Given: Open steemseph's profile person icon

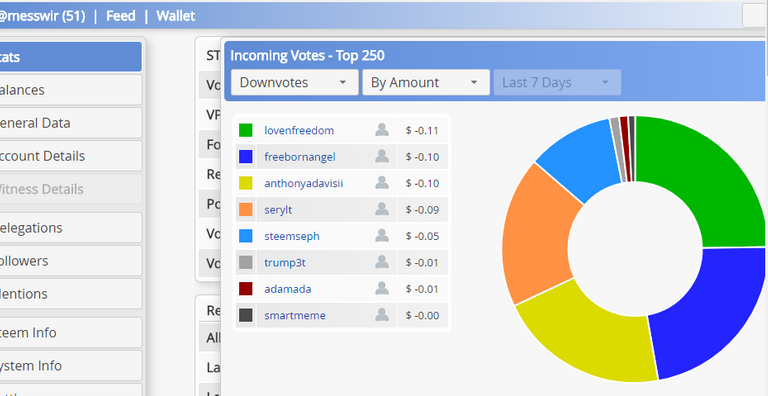Looking at the screenshot, I should (x=382, y=236).
